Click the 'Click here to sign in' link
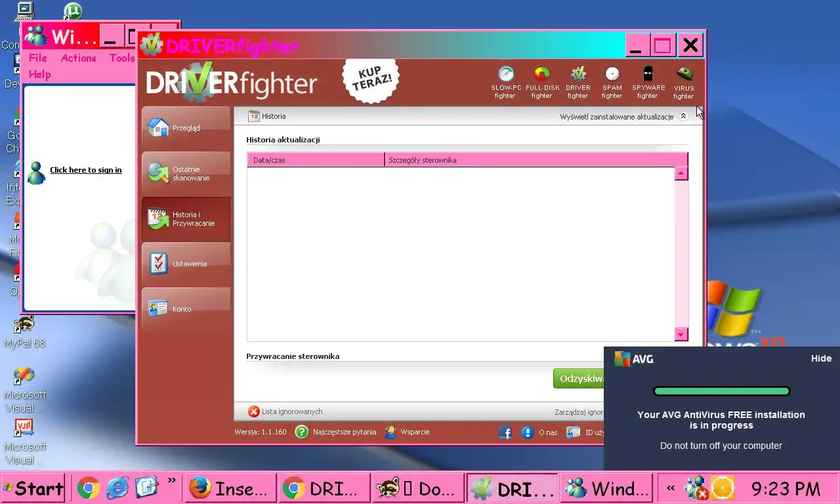This screenshot has width=840, height=504. coord(86,170)
